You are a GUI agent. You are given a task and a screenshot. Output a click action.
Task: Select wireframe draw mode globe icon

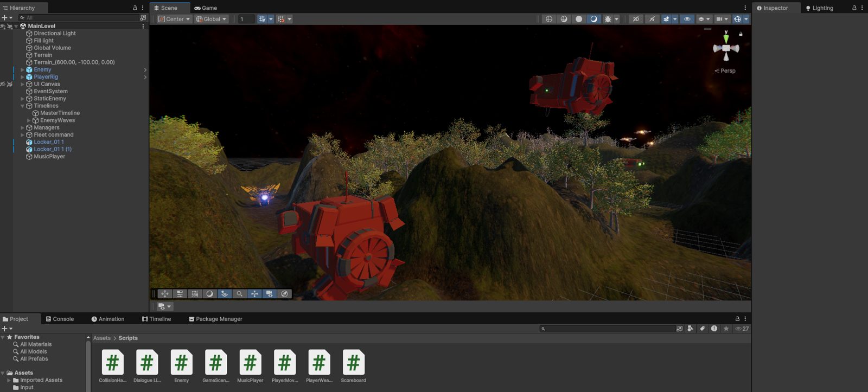coord(549,19)
